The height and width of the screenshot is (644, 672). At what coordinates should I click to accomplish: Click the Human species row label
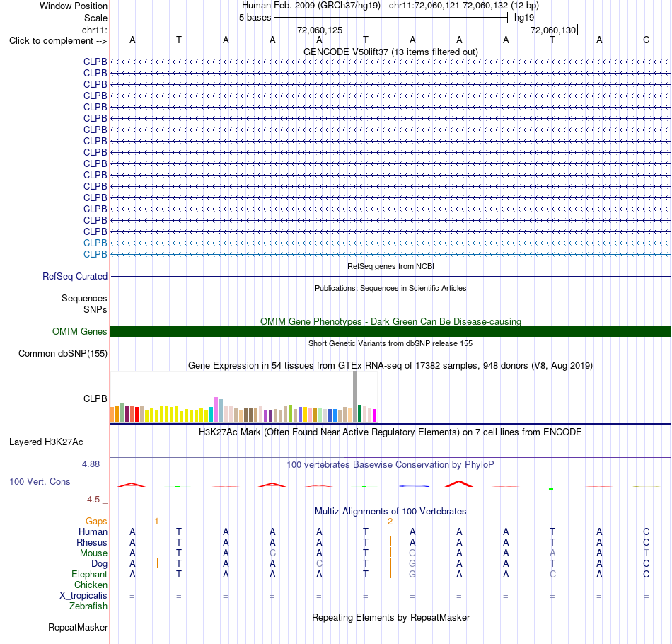click(x=93, y=531)
